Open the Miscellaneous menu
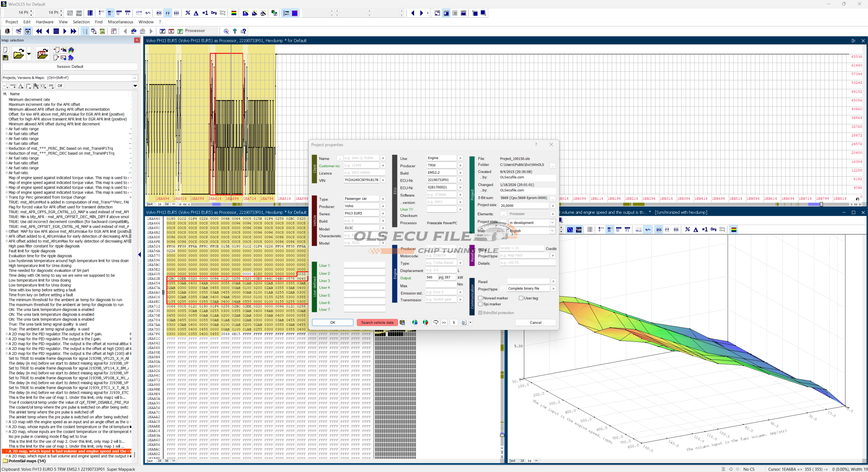 [120, 22]
